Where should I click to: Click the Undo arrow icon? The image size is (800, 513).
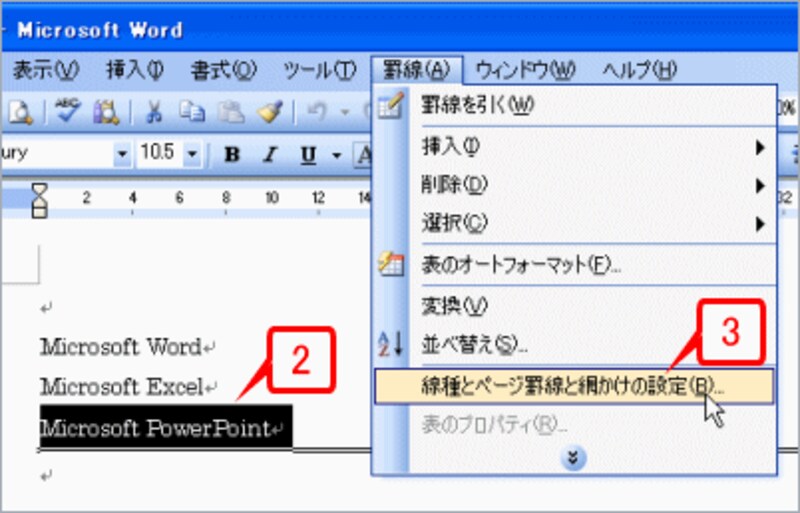(x=317, y=111)
